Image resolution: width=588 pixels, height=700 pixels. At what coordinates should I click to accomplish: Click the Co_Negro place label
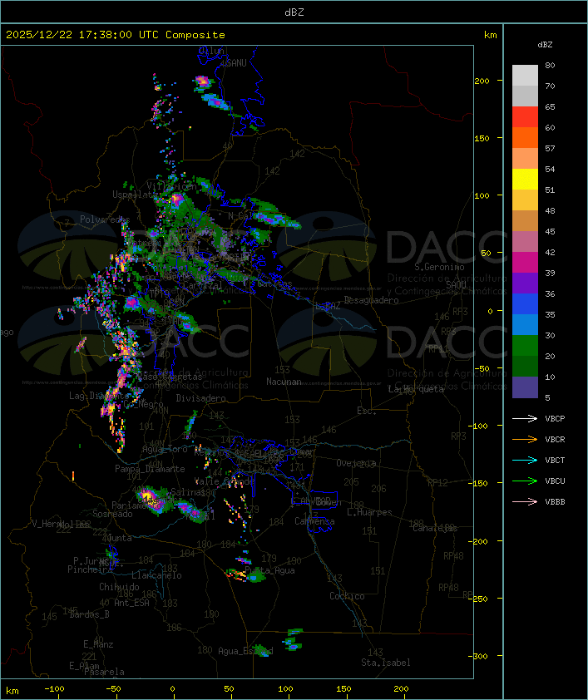(143, 404)
